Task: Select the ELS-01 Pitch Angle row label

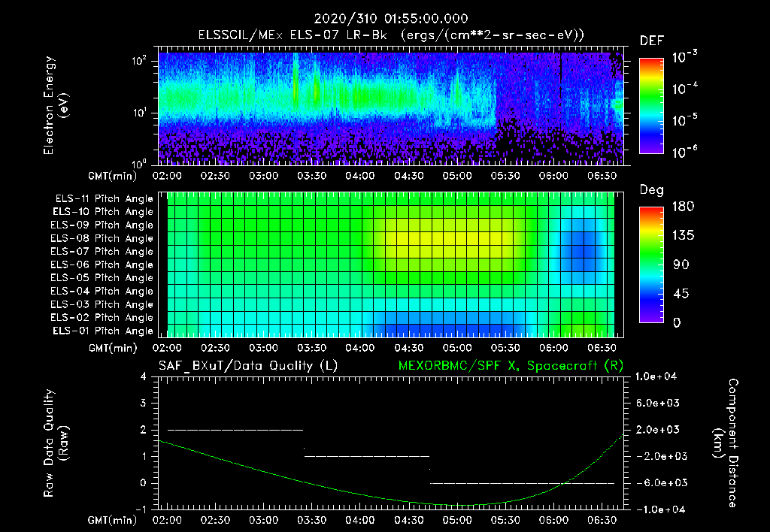Action: (103, 331)
